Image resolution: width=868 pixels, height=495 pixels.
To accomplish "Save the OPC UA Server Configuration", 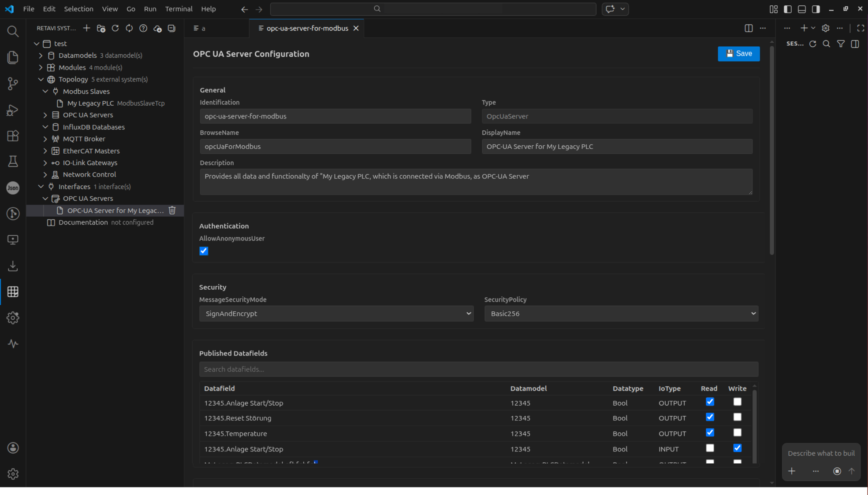I will (x=738, y=54).
